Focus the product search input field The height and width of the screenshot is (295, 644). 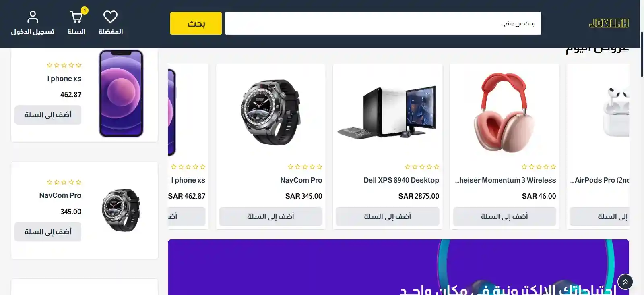383,23
